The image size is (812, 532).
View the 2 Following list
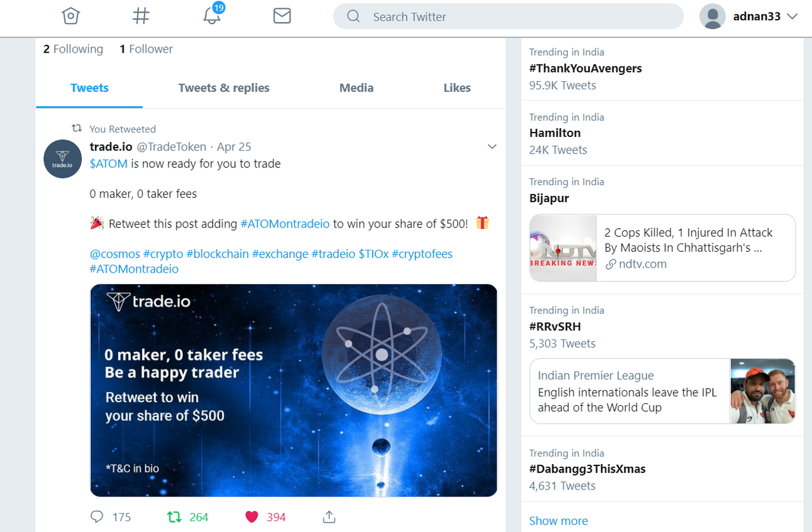(73, 49)
